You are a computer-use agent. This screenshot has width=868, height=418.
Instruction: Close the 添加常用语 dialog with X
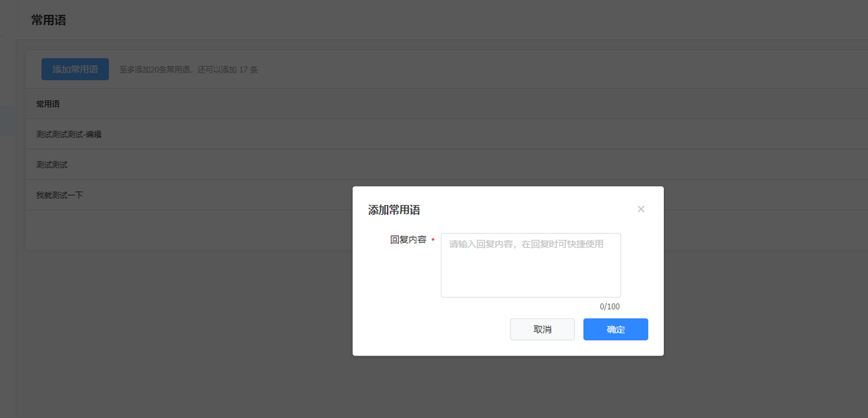[x=641, y=209]
